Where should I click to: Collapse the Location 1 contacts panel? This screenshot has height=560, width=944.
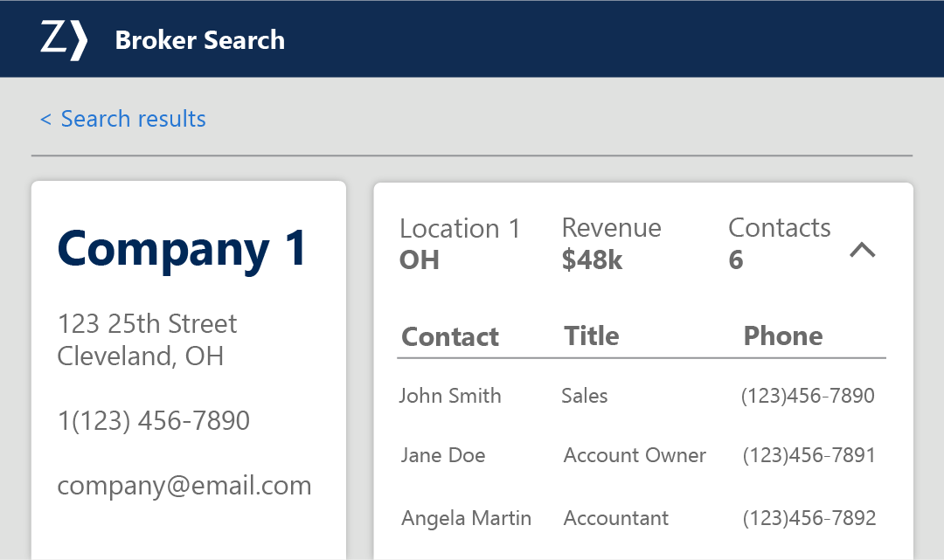(x=862, y=250)
